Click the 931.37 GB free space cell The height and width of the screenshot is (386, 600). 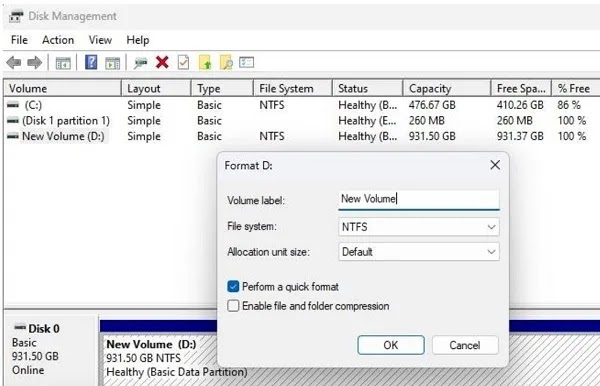[520, 136]
